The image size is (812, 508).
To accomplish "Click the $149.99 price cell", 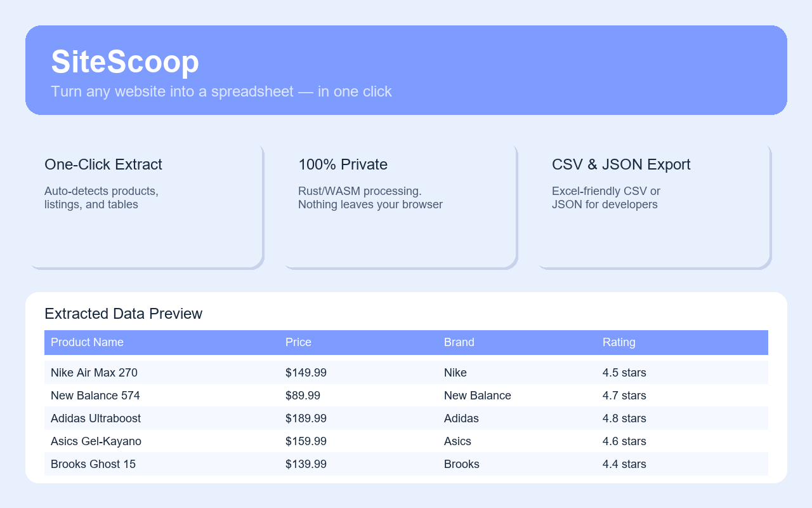I will pos(306,373).
